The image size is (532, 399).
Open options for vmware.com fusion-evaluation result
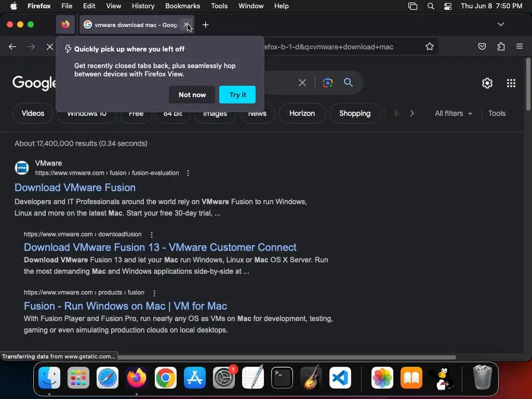coord(188,173)
